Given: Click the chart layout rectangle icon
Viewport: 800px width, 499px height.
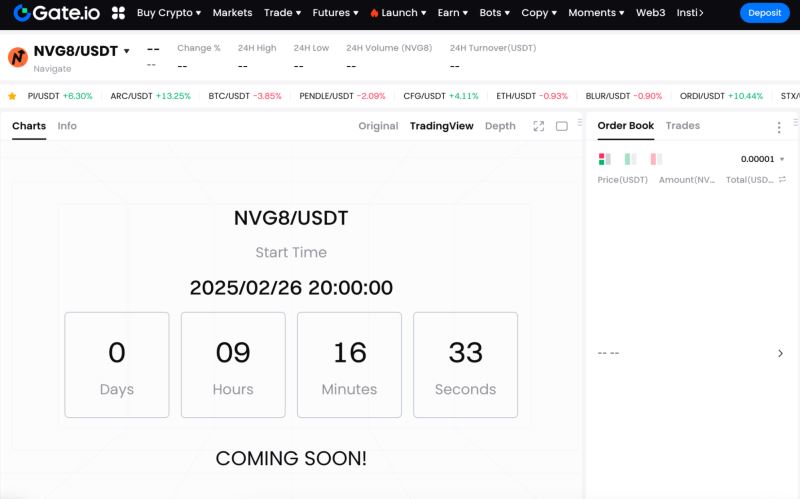Looking at the screenshot, I should point(562,126).
